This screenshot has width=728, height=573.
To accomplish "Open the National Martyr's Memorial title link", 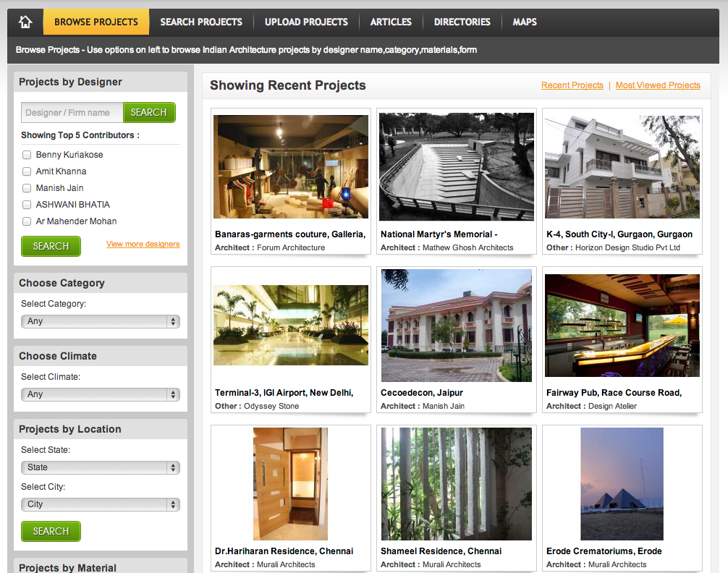I will tap(439, 234).
